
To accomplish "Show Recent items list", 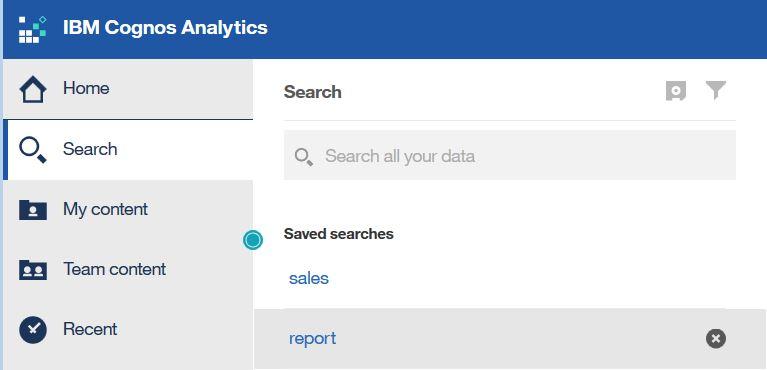I will coord(128,329).
